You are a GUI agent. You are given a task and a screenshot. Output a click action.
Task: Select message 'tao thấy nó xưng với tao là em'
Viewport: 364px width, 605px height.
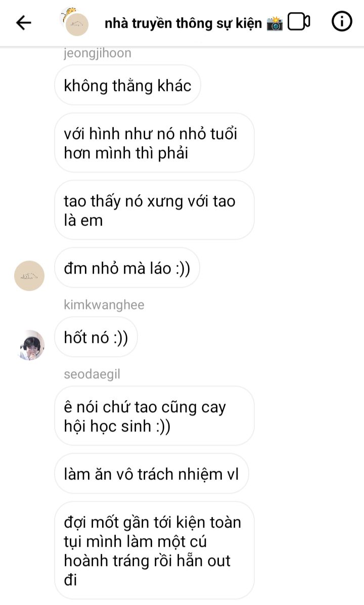click(x=154, y=210)
